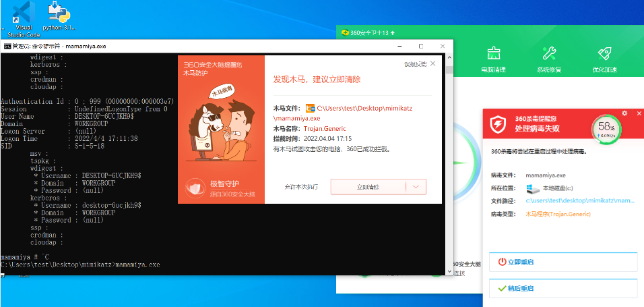
Task: Click the 360安全卫士13 logo in the title
Action: (345, 32)
